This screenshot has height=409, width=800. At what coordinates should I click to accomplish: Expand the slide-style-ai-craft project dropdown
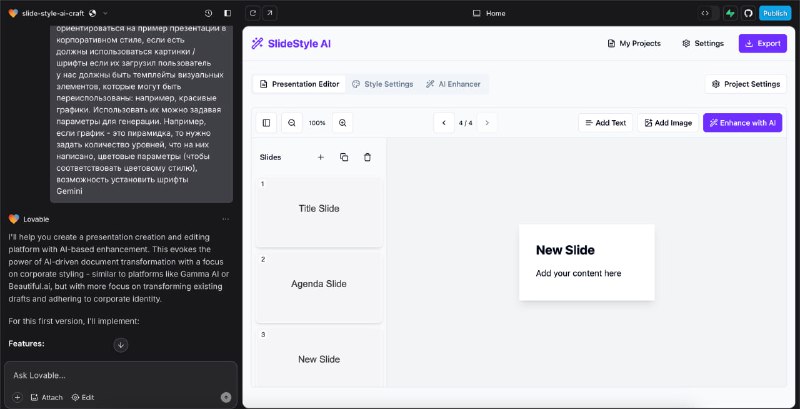pos(105,13)
